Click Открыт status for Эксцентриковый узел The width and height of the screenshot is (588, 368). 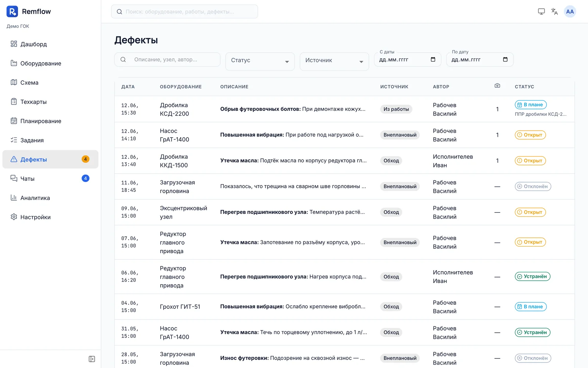[530, 212]
